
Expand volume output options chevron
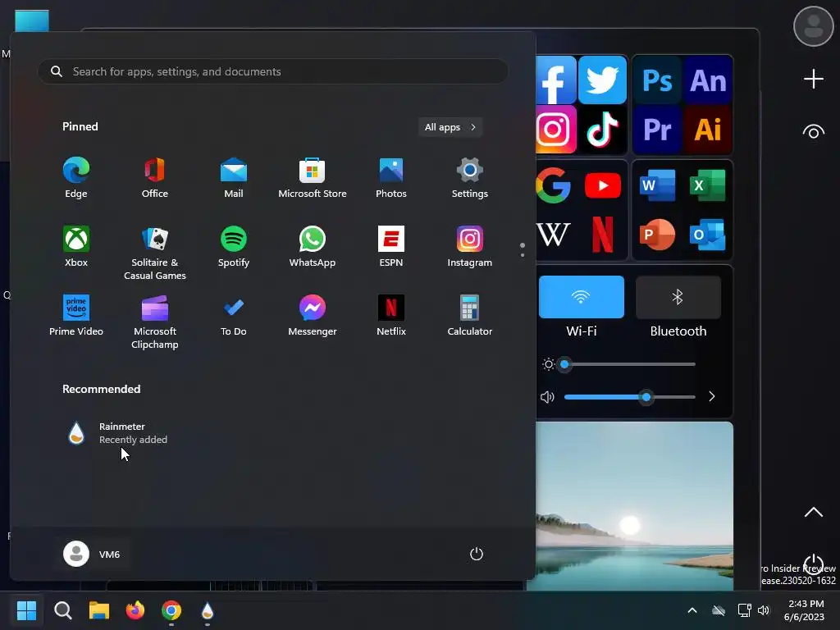click(x=711, y=396)
